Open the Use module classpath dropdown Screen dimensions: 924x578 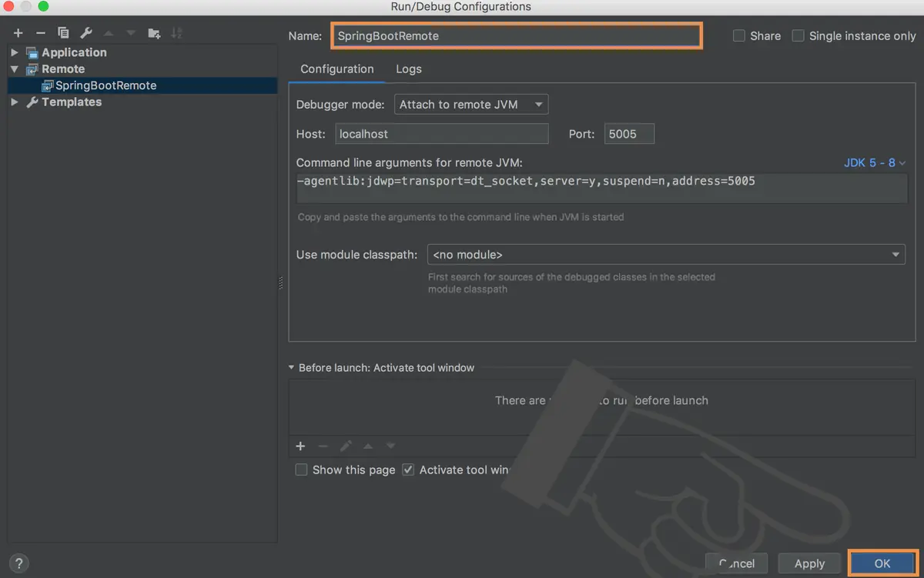(667, 255)
